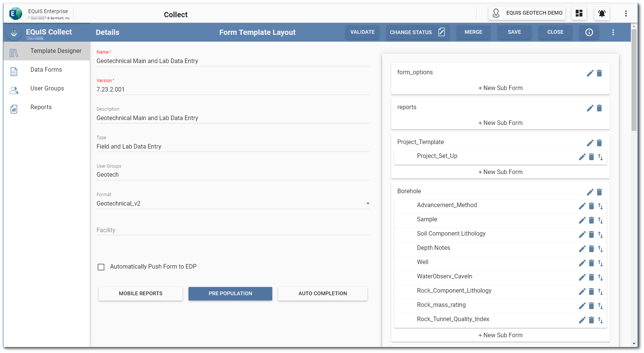Screen dimensions: 644x353
Task: Enable the PRE POPULATION option
Action: (x=230, y=293)
